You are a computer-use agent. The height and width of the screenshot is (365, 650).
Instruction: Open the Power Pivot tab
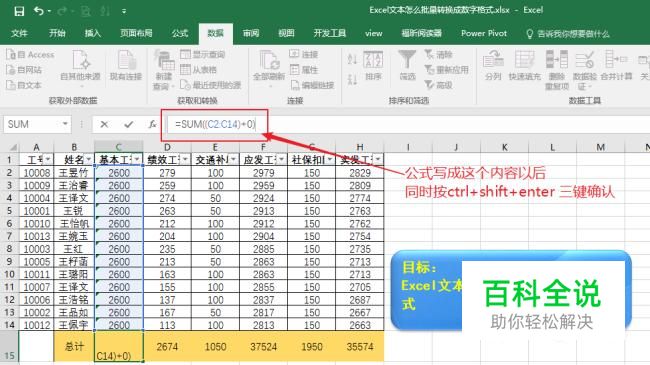click(484, 34)
